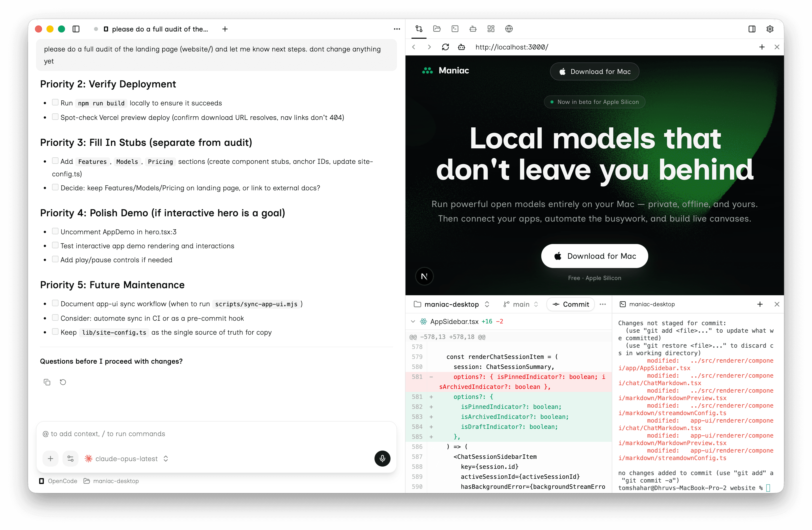The width and height of the screenshot is (812, 530).
Task: Close the browser preview panel
Action: [x=777, y=47]
